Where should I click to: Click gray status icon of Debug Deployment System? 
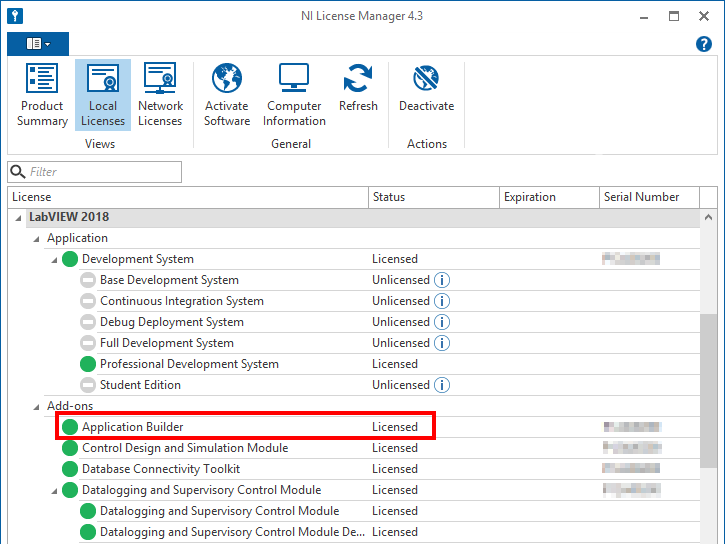click(x=88, y=322)
